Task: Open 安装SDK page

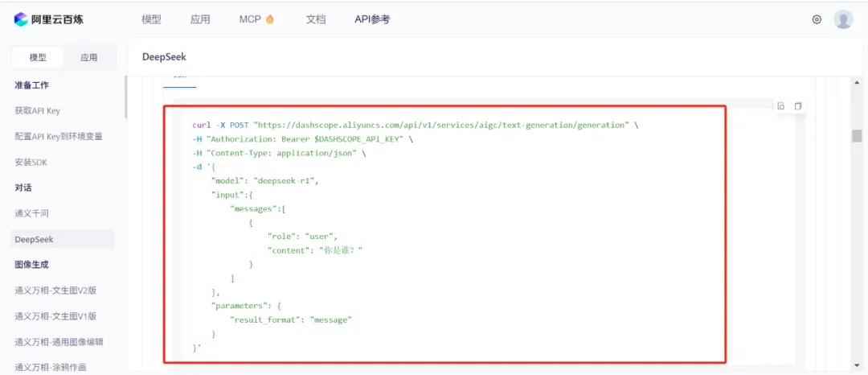Action: (x=30, y=163)
